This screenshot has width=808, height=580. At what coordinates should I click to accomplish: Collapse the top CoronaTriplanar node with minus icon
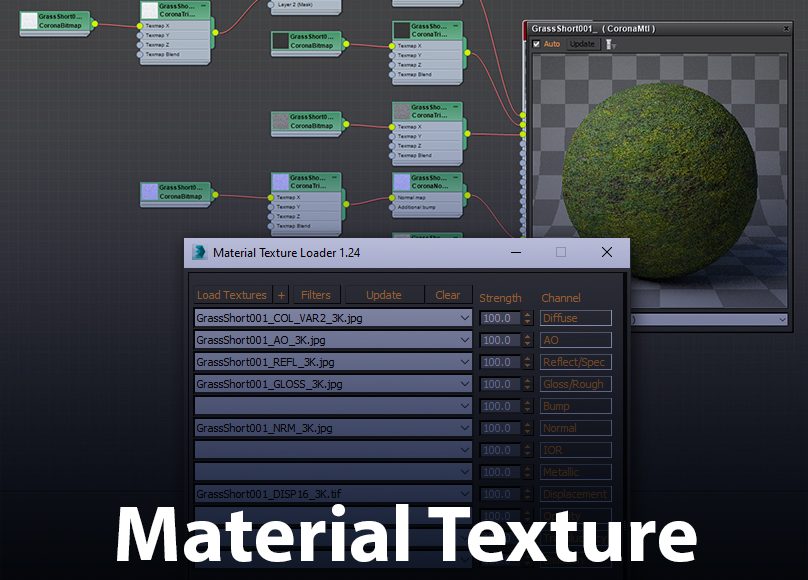[204, 6]
